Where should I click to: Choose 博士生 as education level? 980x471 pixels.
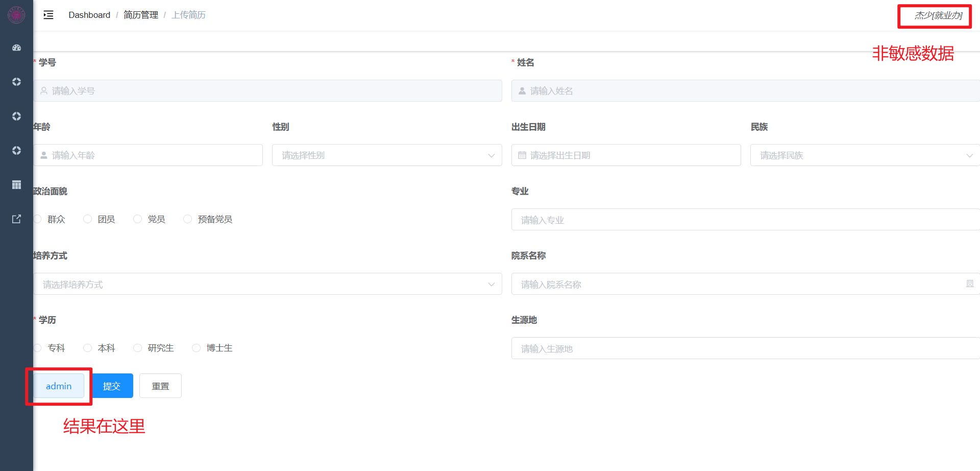tap(196, 348)
